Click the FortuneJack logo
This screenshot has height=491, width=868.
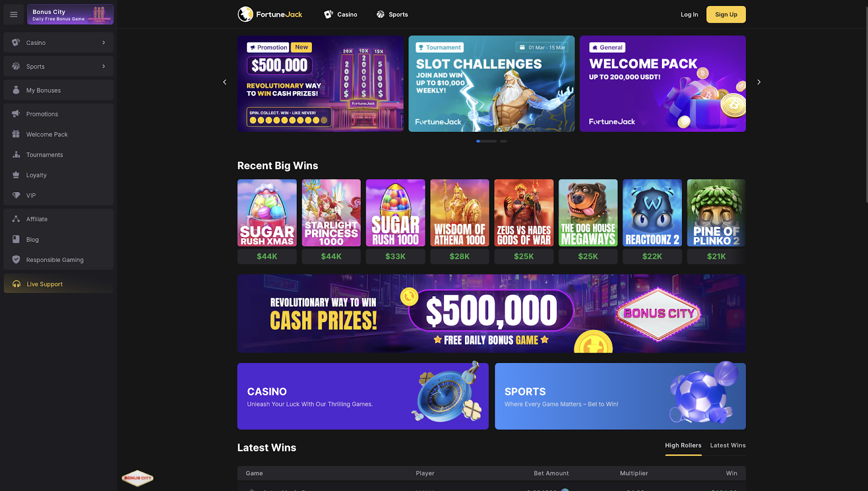coord(270,14)
